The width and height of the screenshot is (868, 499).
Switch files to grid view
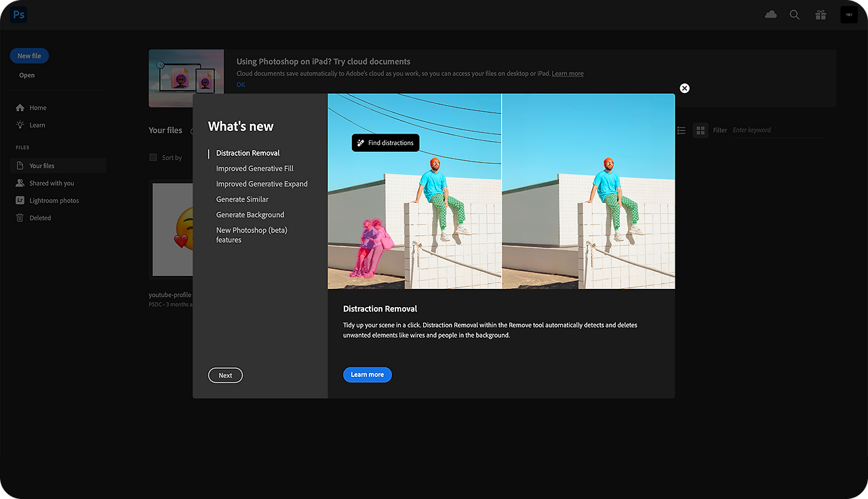tap(701, 130)
